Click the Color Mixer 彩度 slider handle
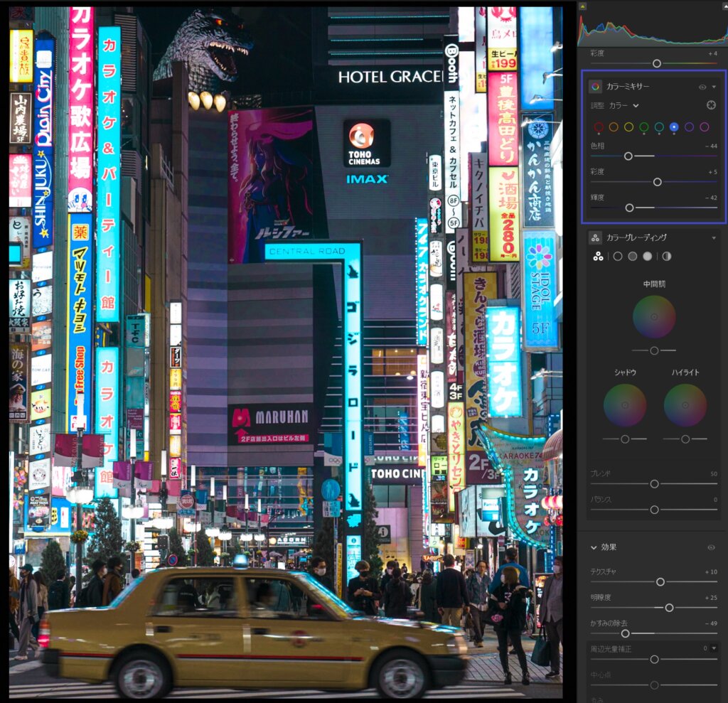The width and height of the screenshot is (728, 703). 658,182
